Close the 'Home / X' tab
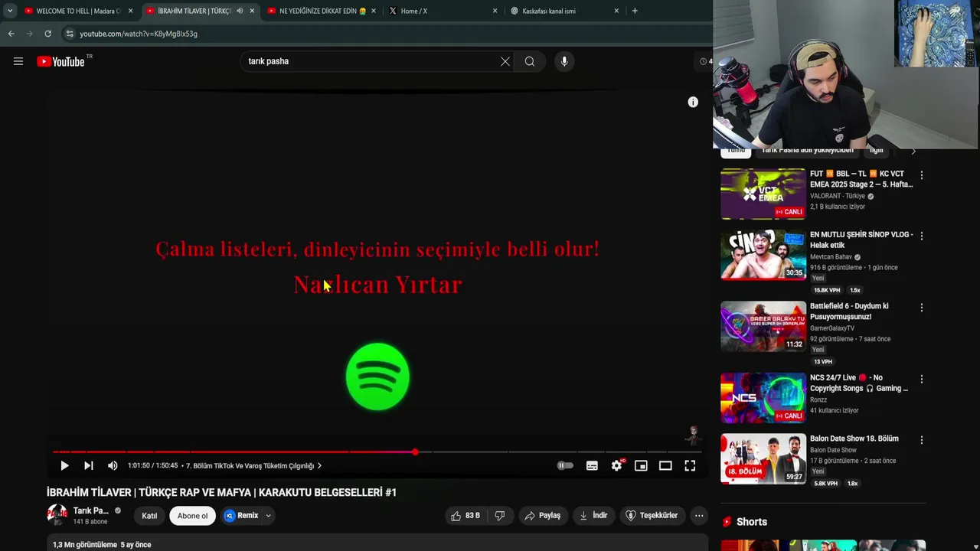Image resolution: width=980 pixels, height=551 pixels. point(495,11)
